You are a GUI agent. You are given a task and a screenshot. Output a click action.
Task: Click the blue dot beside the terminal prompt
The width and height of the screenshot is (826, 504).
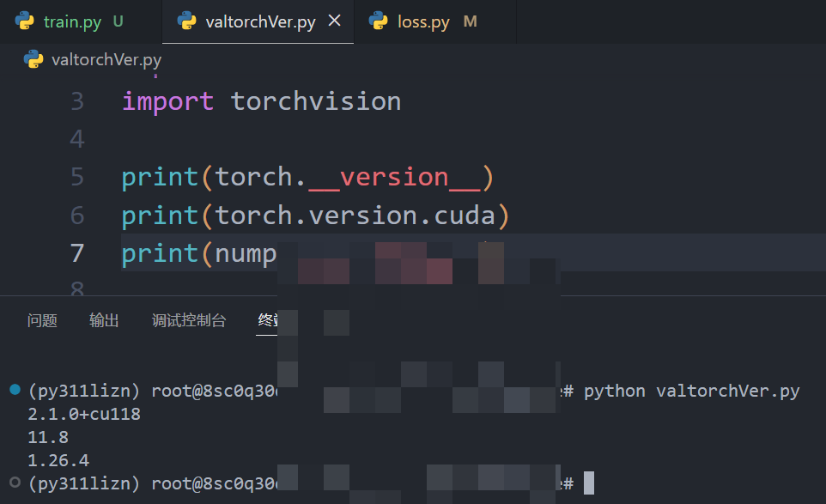point(13,389)
